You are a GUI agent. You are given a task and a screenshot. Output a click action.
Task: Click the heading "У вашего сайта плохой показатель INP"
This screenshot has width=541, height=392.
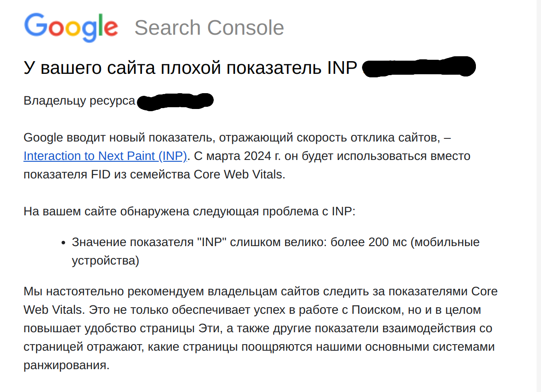tap(190, 68)
